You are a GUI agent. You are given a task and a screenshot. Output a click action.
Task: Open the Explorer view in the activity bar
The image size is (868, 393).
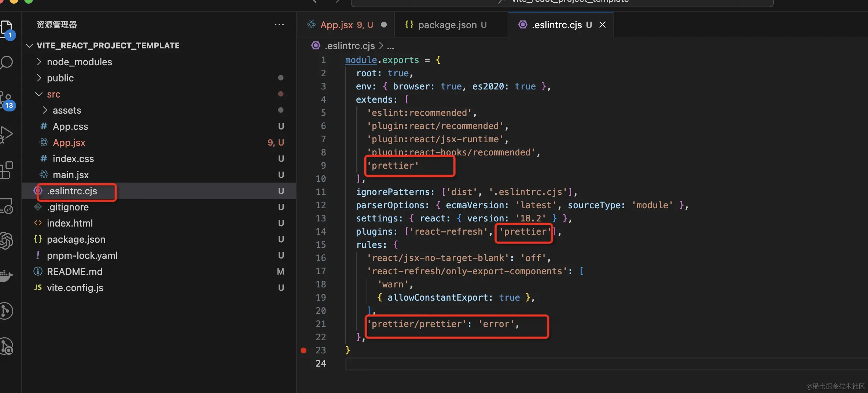pyautogui.click(x=6, y=29)
